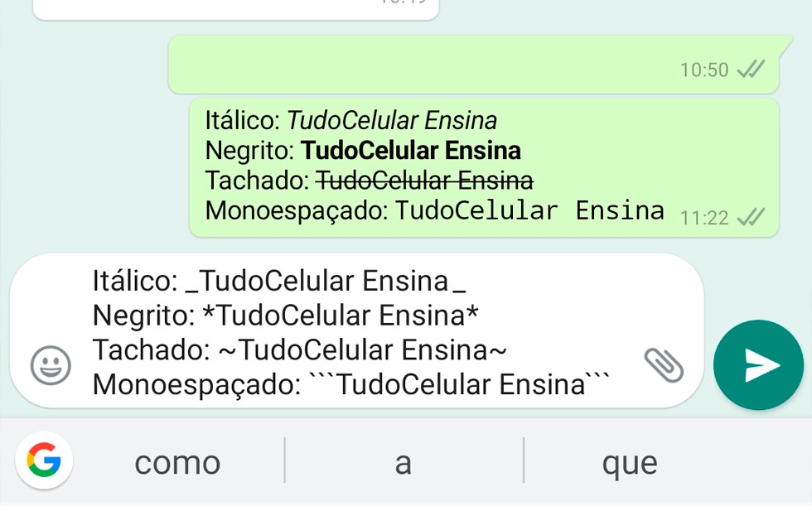Viewport: 812px width, 506px height.
Task: Tap the read checkmarks beside 10:50
Action: (751, 70)
